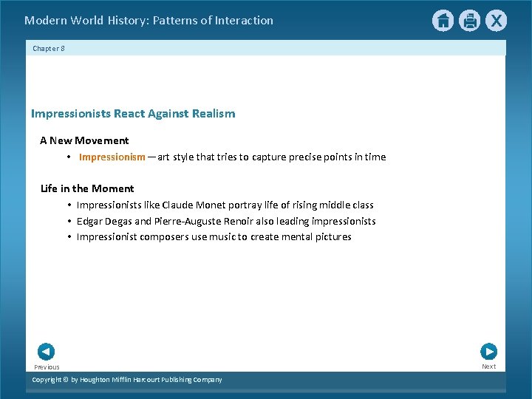Screen dimensions: 532x399
Task: Click the bullet about Impressionist composers
Action: pos(214,237)
